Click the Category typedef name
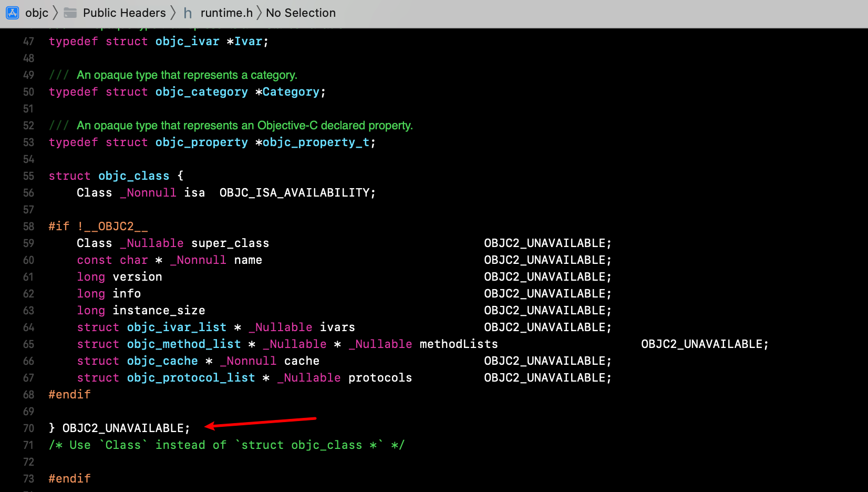This screenshot has width=868, height=492. click(291, 92)
